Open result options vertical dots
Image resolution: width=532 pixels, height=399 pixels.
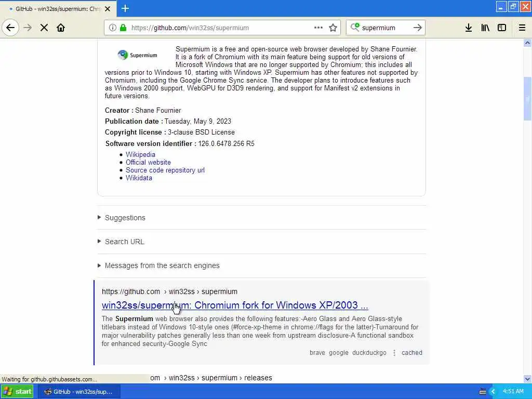pos(394,353)
